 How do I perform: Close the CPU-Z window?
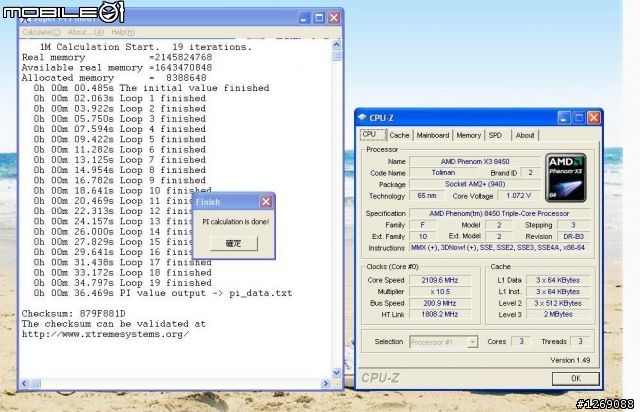click(593, 118)
